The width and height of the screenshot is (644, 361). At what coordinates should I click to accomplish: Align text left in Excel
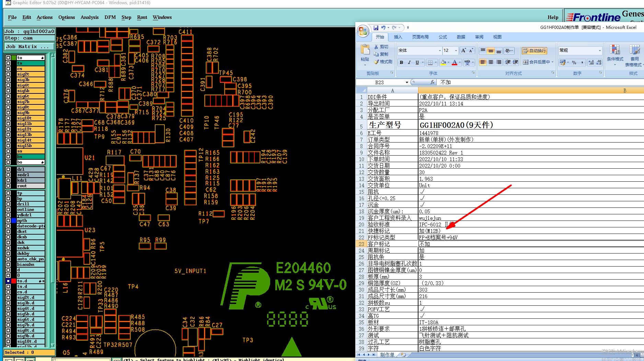[483, 62]
